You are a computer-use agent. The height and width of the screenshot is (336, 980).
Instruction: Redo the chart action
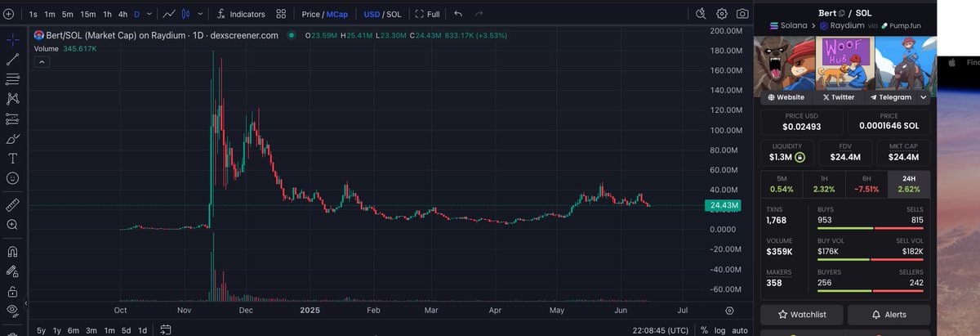tap(479, 14)
